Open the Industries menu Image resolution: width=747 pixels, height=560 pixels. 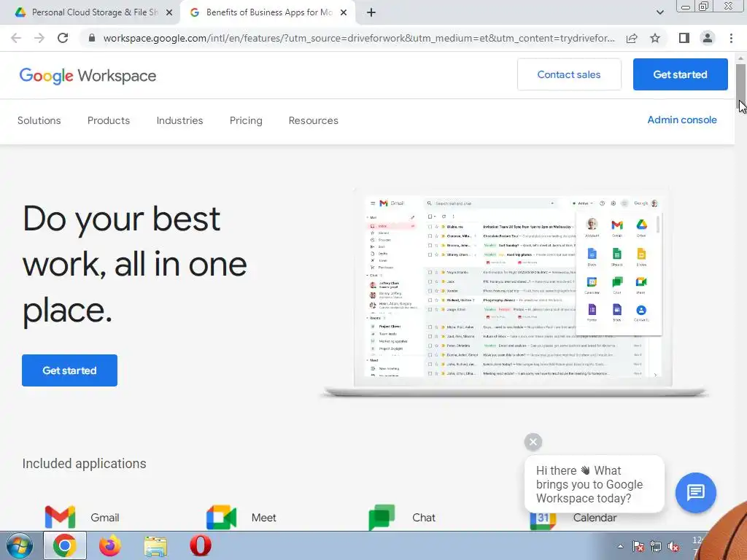(x=179, y=120)
